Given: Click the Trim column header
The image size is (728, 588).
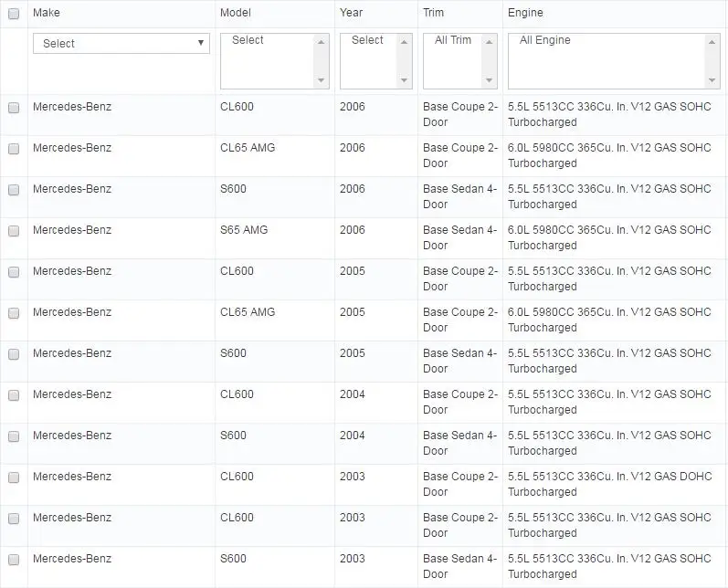Looking at the screenshot, I should 433,13.
